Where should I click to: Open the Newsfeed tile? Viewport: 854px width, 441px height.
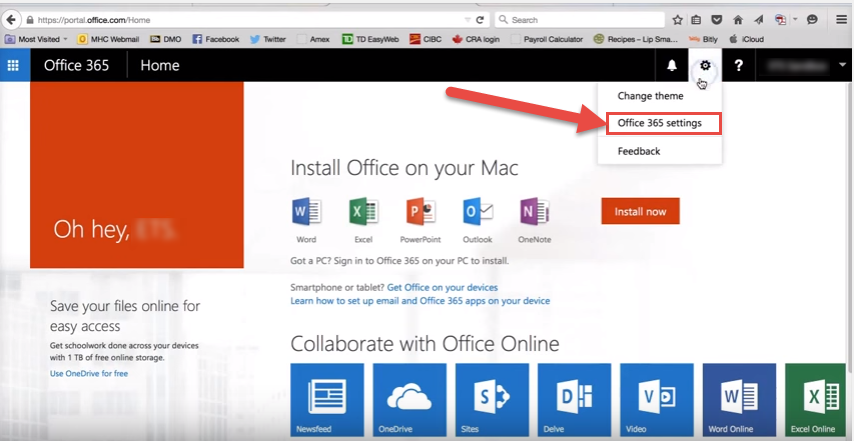327,400
